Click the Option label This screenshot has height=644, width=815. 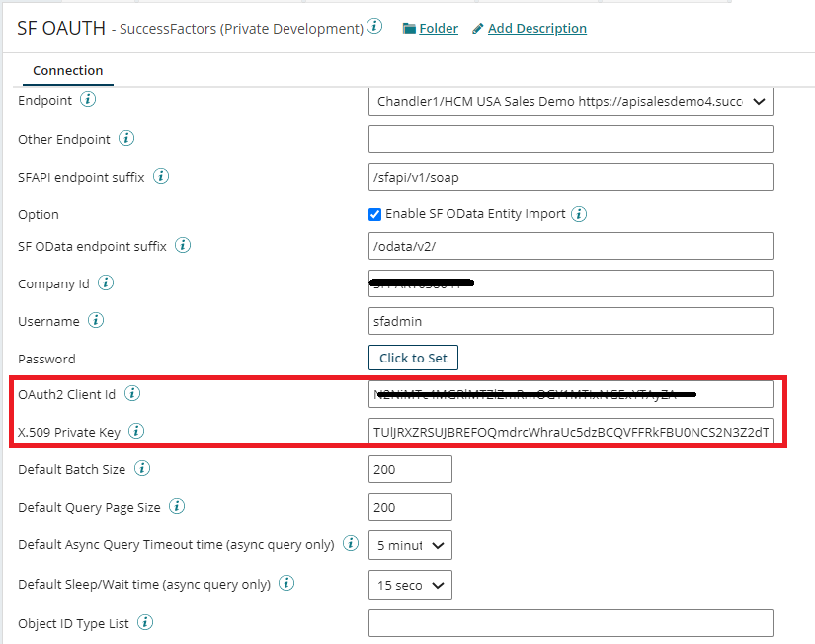pyautogui.click(x=39, y=214)
